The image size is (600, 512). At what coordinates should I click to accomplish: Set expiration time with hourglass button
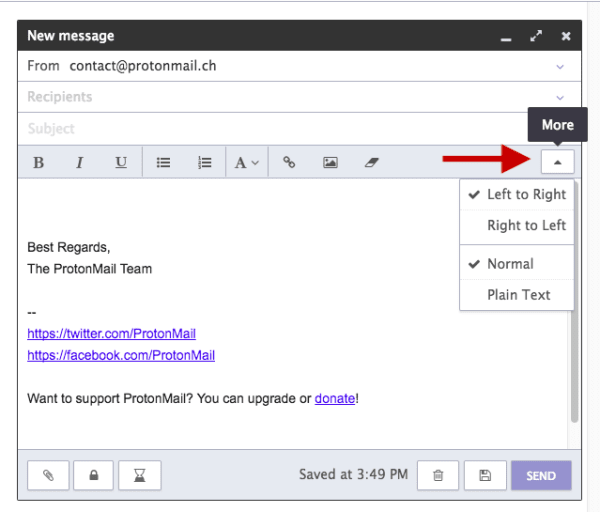(140, 475)
